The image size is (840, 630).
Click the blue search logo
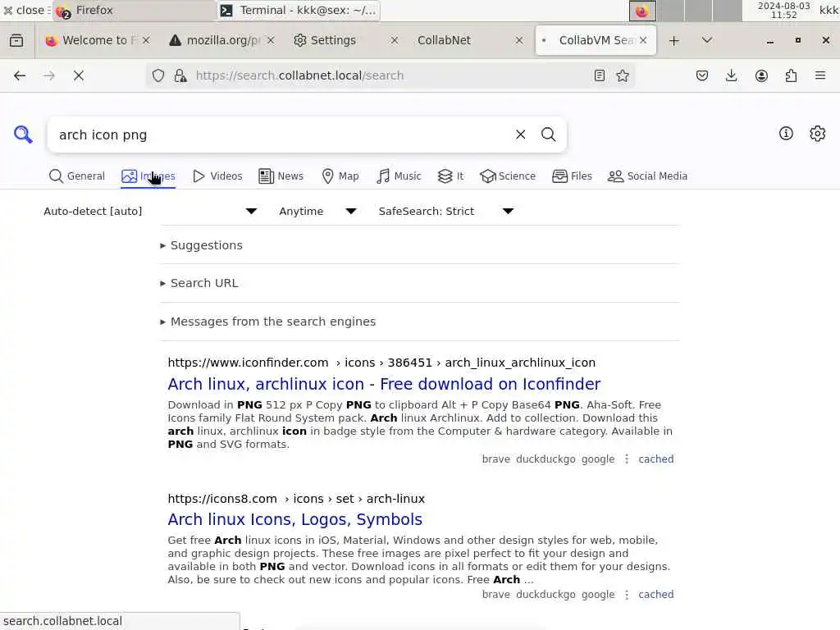[x=23, y=134]
